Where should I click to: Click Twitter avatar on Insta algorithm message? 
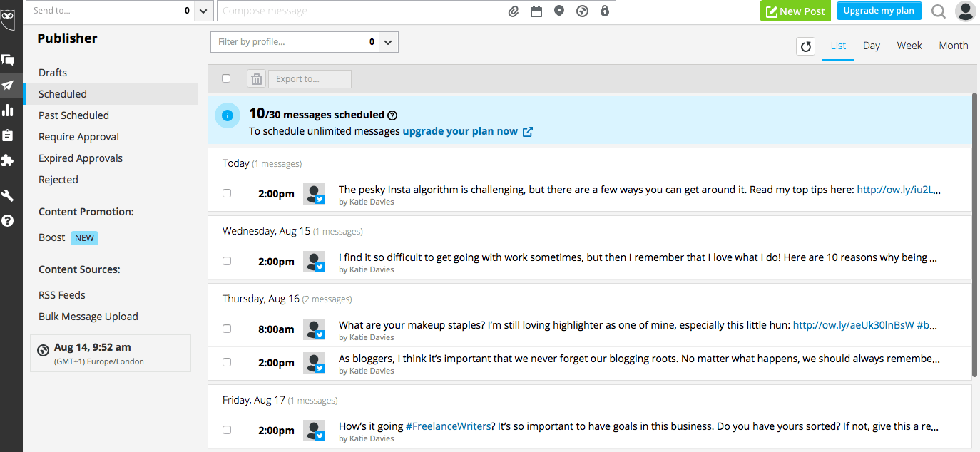pos(314,194)
